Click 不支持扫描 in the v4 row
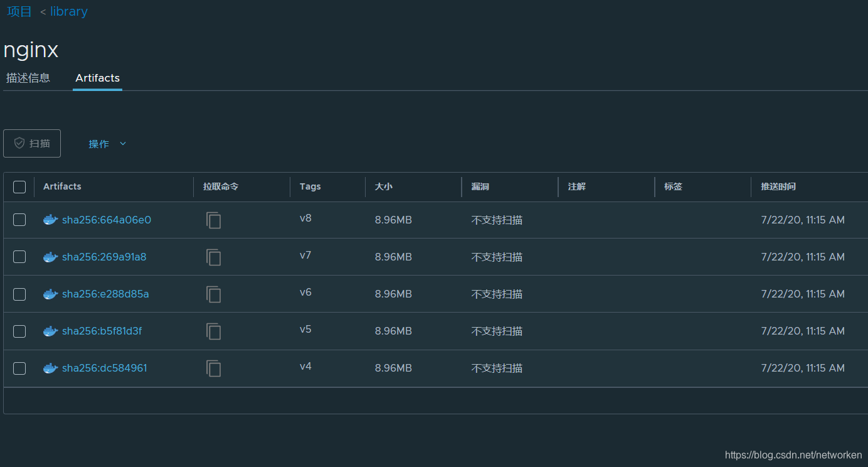Image resolution: width=868 pixels, height=467 pixels. point(497,368)
